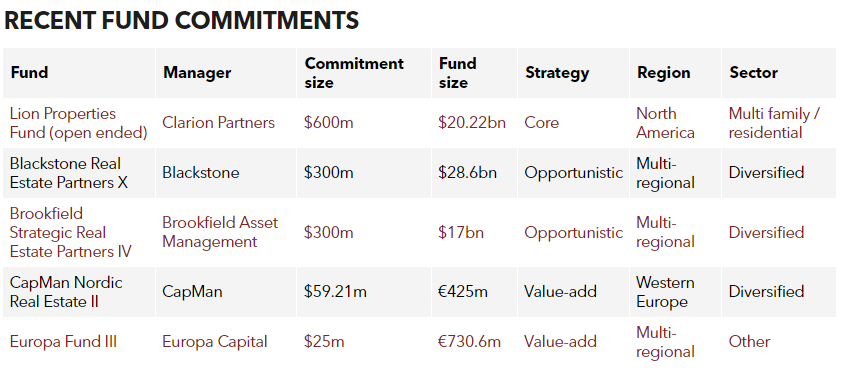
Task: Click the Strategy column header
Action: click(x=557, y=73)
